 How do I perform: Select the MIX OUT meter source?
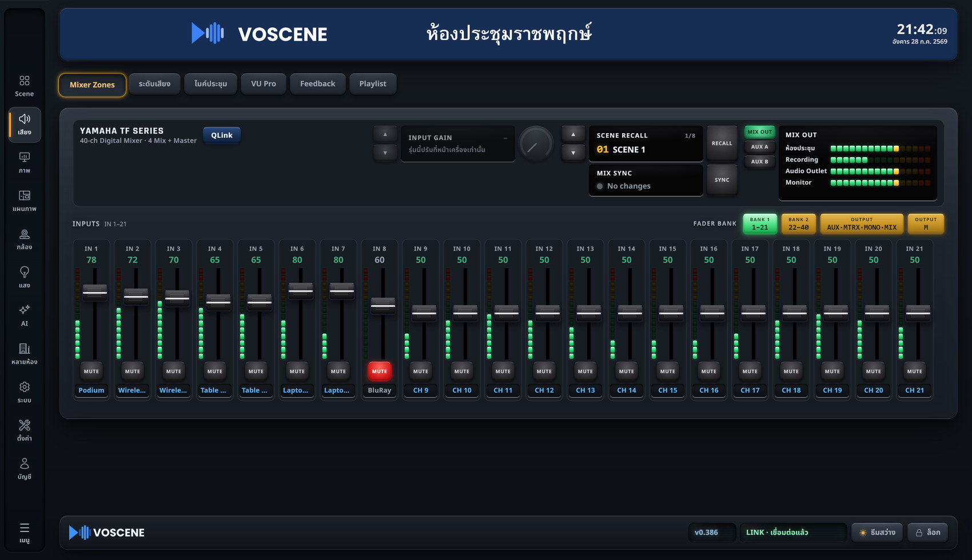point(759,132)
